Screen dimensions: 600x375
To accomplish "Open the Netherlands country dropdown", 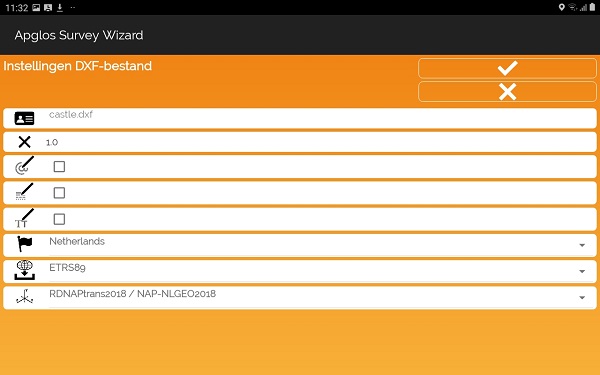I will tap(321, 245).
